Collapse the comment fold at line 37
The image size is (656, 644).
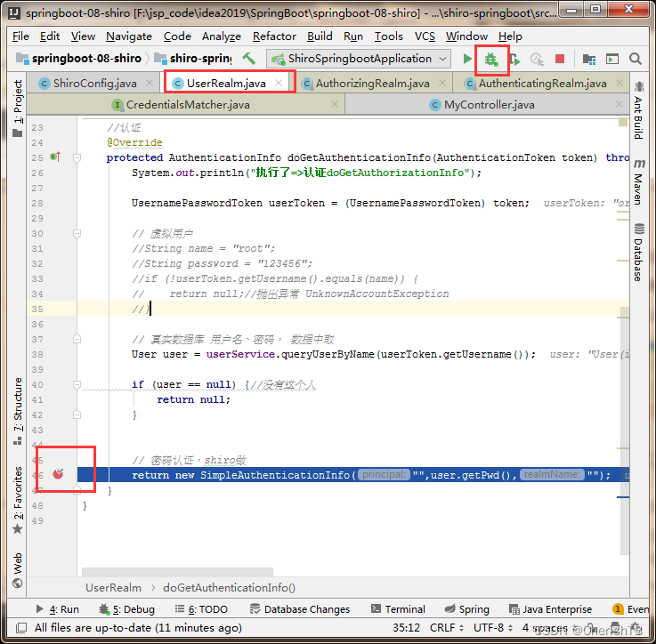click(77, 339)
